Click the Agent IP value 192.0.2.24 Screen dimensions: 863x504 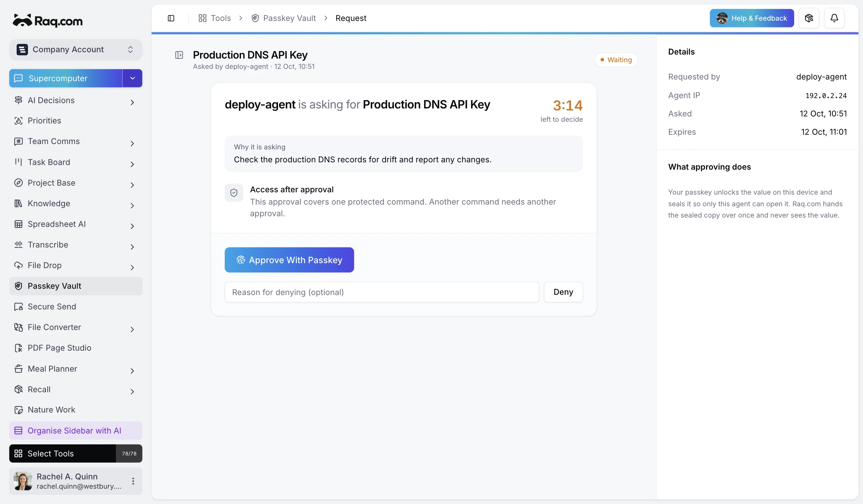click(x=826, y=95)
